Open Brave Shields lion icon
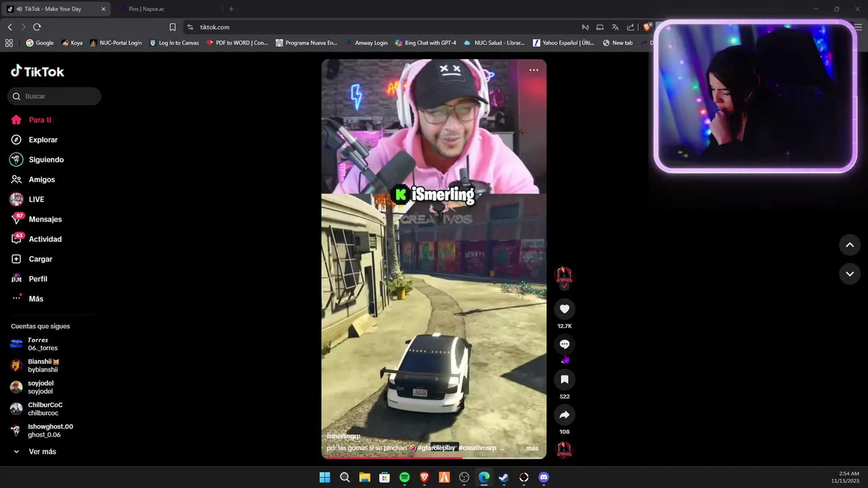Viewport: 868px width, 488px height. pyautogui.click(x=647, y=27)
